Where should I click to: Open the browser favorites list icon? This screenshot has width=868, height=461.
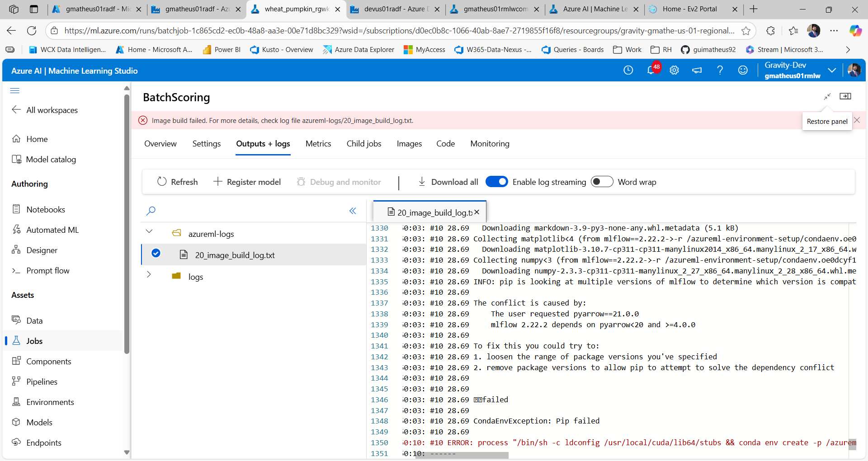click(793, 31)
